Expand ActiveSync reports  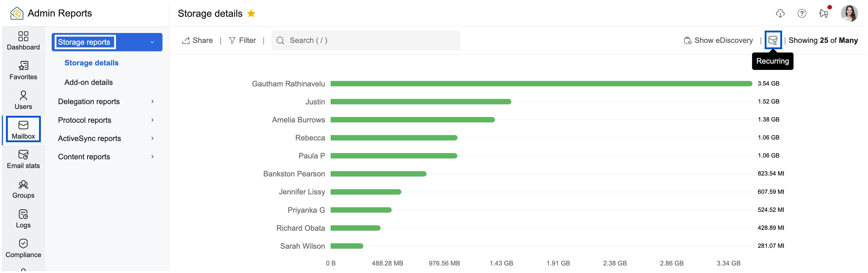click(x=90, y=138)
